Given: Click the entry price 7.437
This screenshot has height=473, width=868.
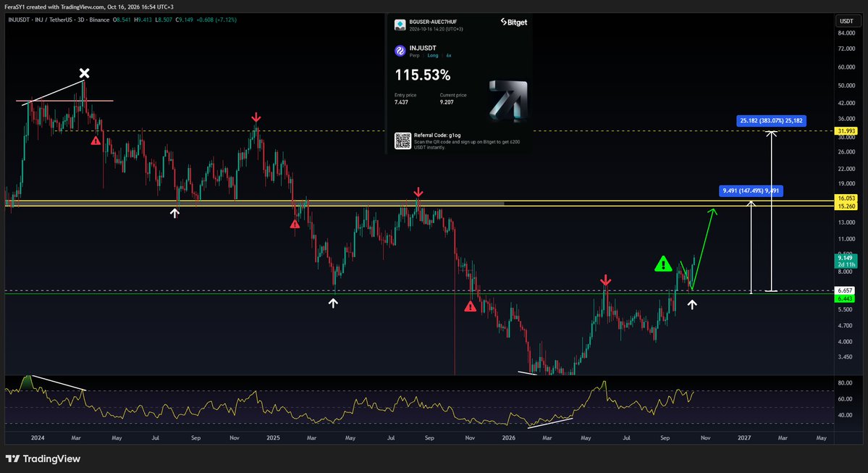Looking at the screenshot, I should click(x=401, y=102).
